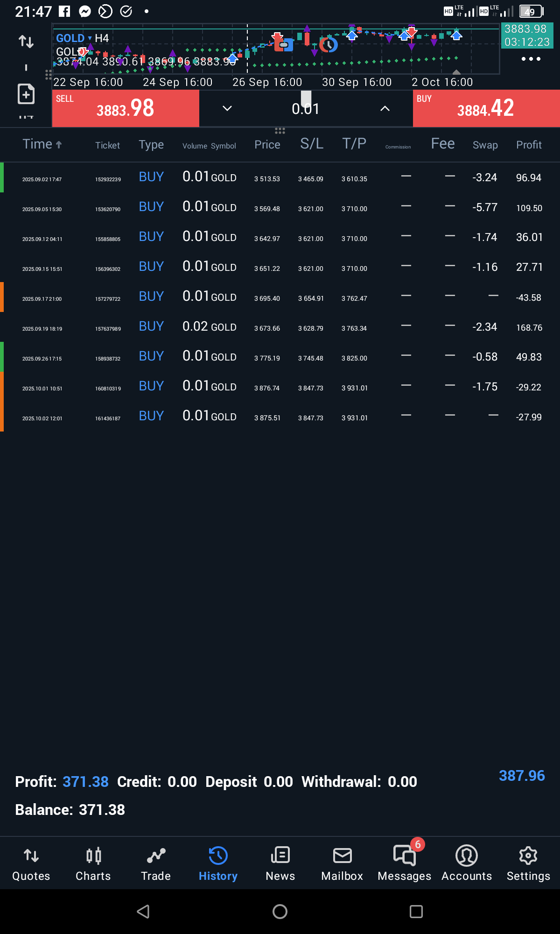Tap Messenger notification icon in status bar
Viewport: 560px width, 934px height.
tap(85, 11)
